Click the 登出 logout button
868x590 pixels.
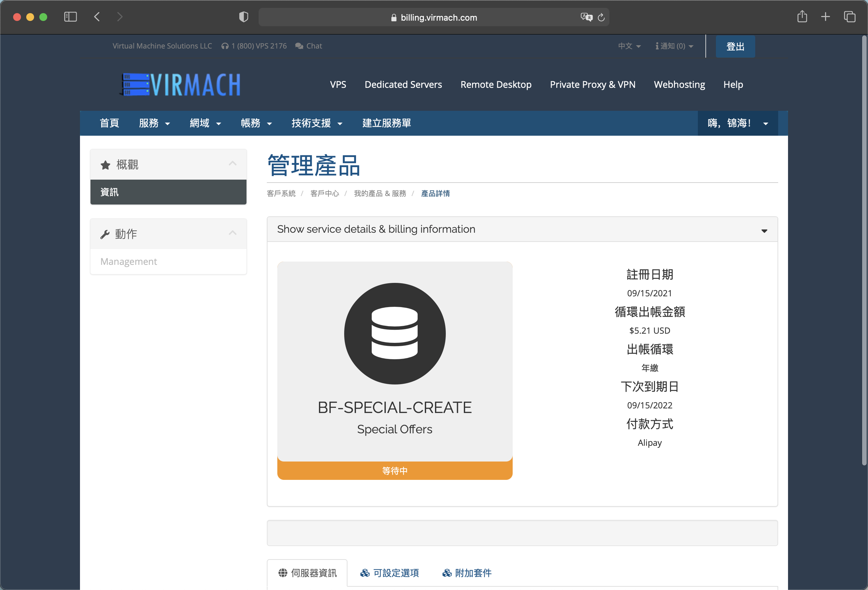point(735,47)
